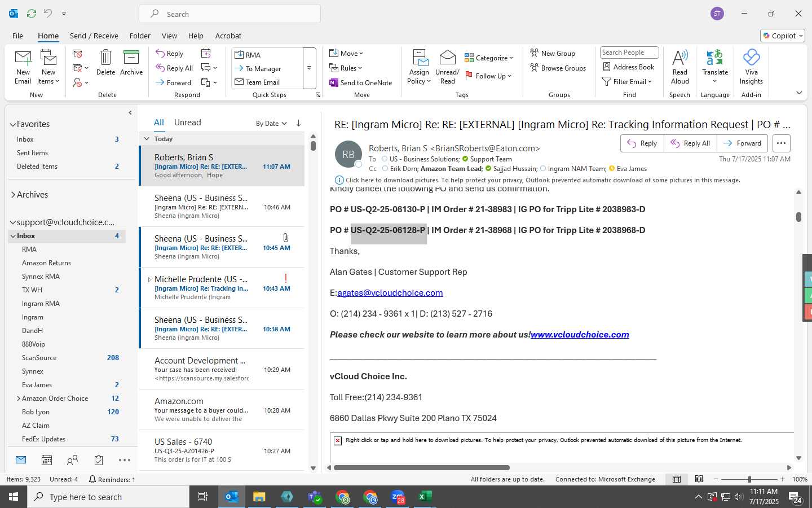Open the Follow Up dropdown
This screenshot has width=812, height=508.
point(488,76)
